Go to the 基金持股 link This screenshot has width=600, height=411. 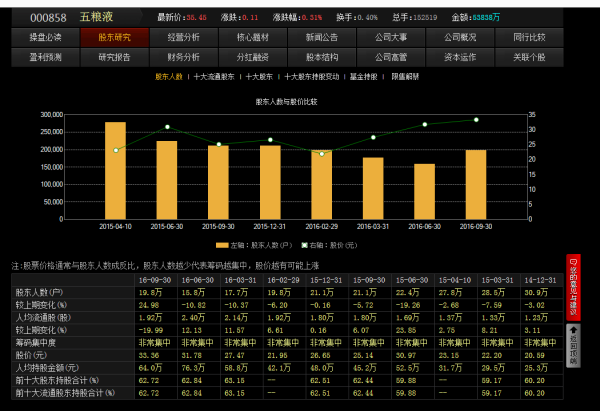pos(364,77)
